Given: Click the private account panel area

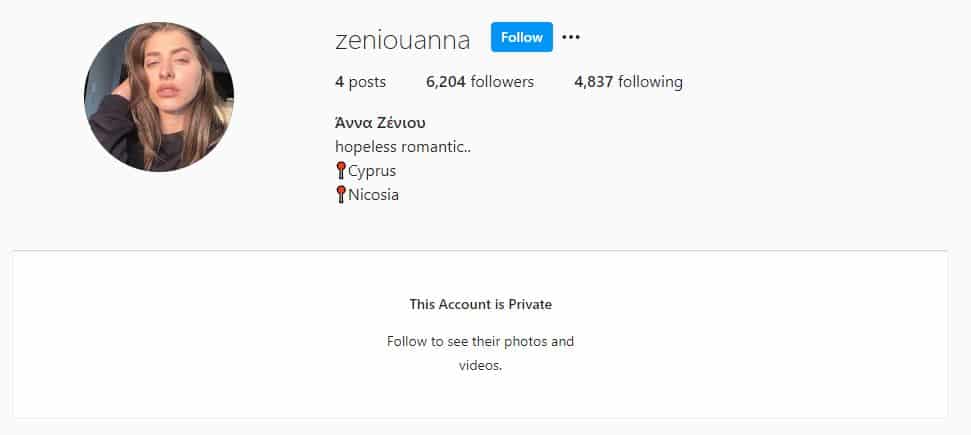Looking at the screenshot, I should (480, 335).
